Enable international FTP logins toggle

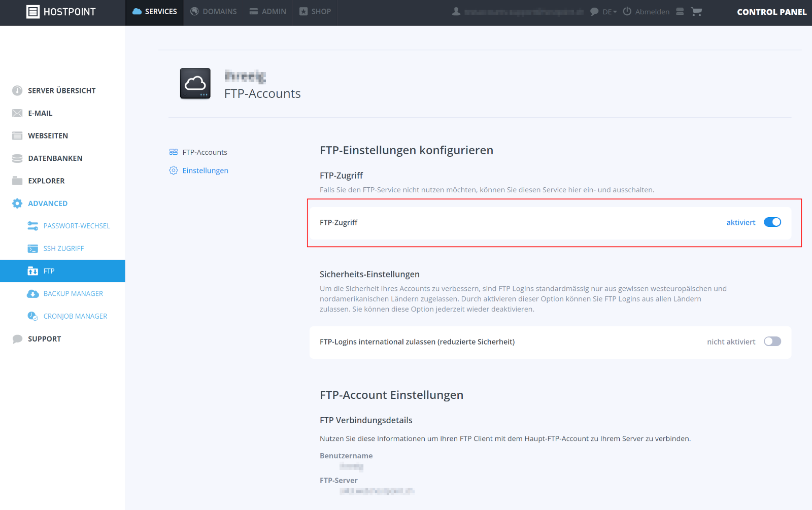tap(772, 342)
